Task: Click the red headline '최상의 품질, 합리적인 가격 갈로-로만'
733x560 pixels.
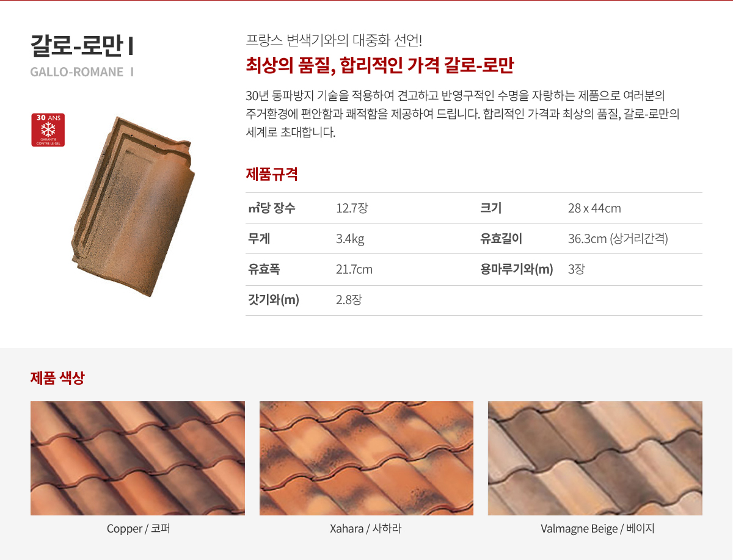Action: (x=379, y=65)
